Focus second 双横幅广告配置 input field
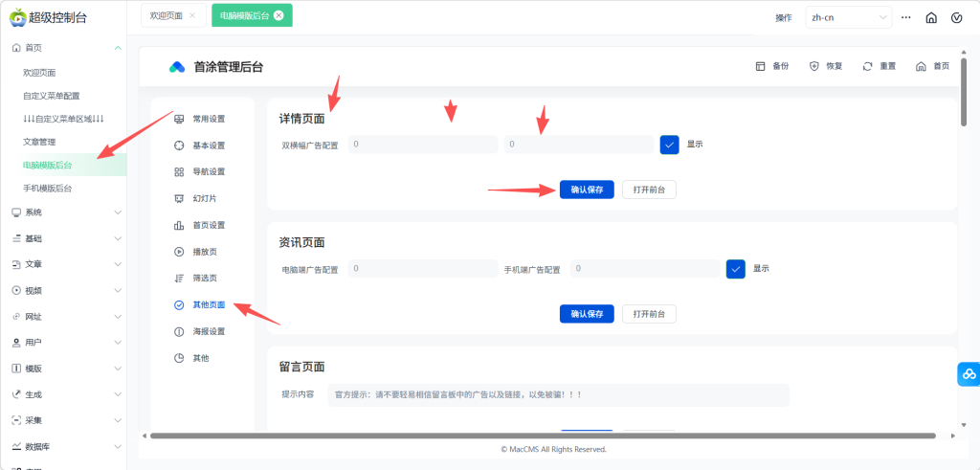This screenshot has height=470, width=980. click(579, 145)
